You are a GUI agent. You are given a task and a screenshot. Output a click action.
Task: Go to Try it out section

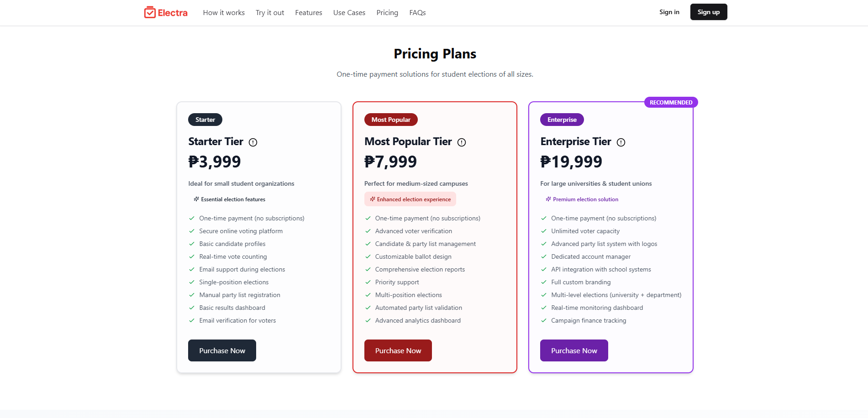[270, 13]
